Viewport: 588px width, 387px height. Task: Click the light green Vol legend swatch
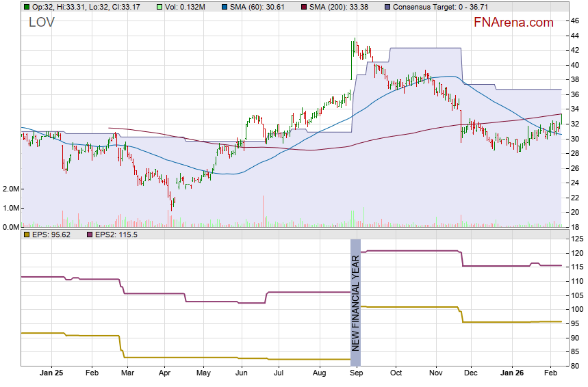tap(159, 7)
